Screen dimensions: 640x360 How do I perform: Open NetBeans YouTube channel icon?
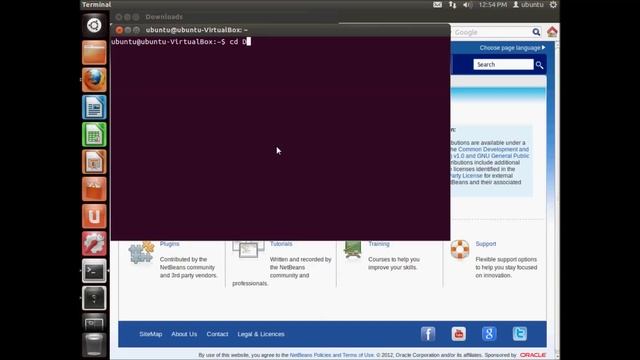tap(458, 334)
